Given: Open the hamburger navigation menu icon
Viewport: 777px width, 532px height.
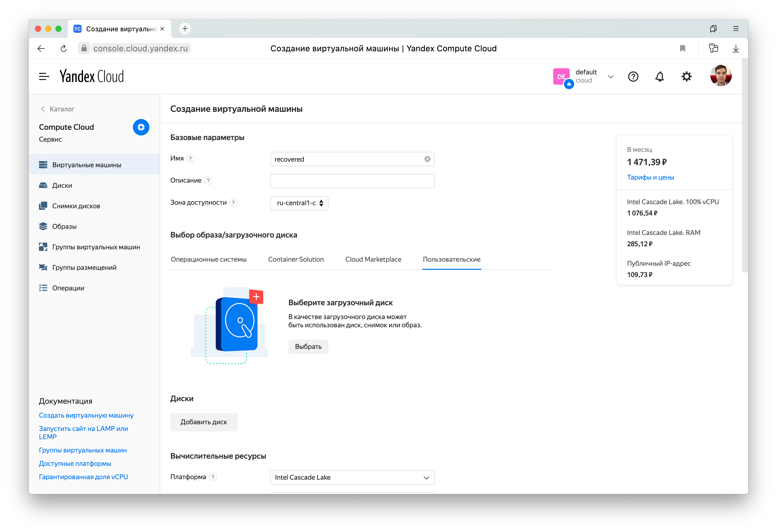Looking at the screenshot, I should tap(44, 76).
